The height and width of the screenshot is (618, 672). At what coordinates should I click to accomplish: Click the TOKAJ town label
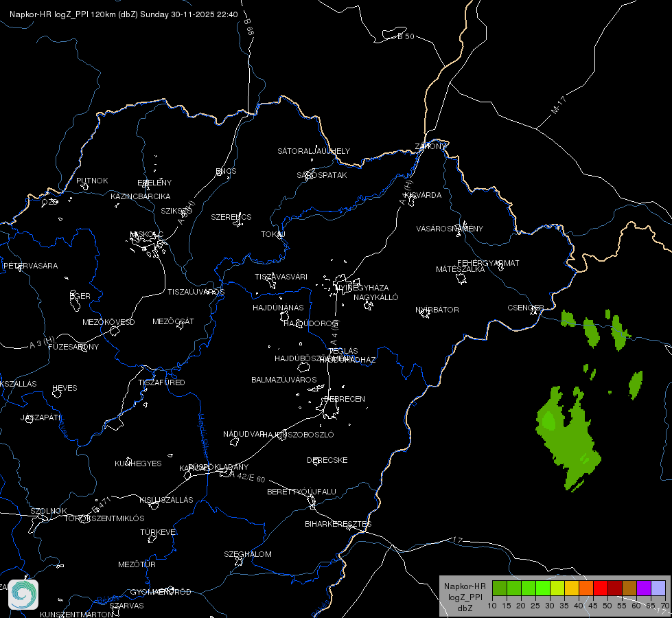pyautogui.click(x=273, y=234)
